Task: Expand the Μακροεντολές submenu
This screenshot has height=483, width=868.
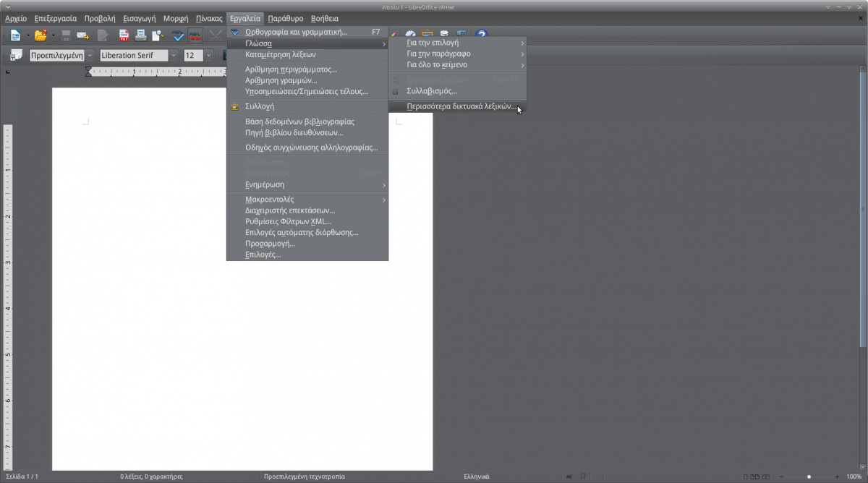Action: (x=307, y=200)
